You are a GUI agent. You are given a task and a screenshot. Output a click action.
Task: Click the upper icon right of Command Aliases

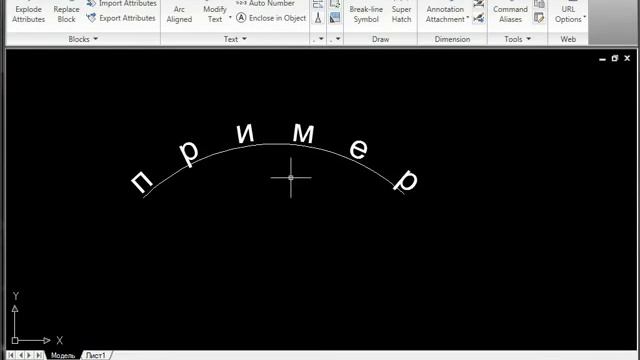point(539,4)
